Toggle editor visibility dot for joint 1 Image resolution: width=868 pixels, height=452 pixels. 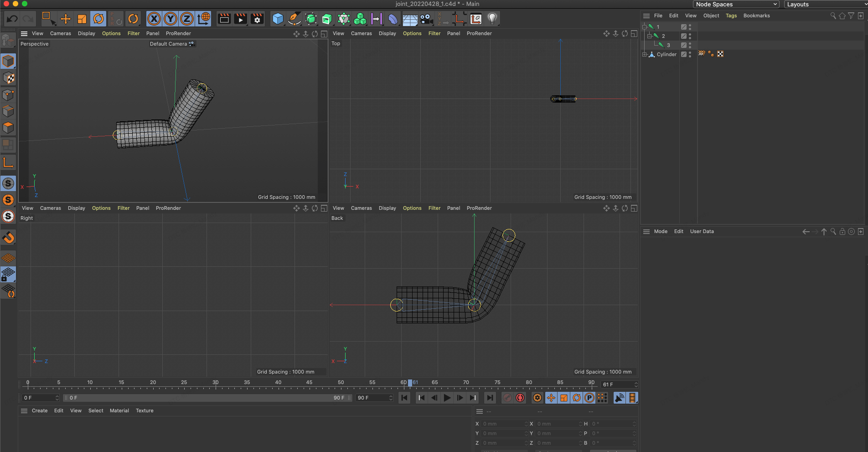click(x=690, y=26)
